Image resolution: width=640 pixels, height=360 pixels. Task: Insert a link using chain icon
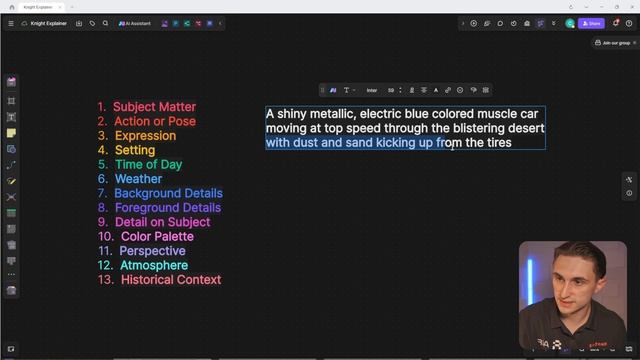(448, 90)
